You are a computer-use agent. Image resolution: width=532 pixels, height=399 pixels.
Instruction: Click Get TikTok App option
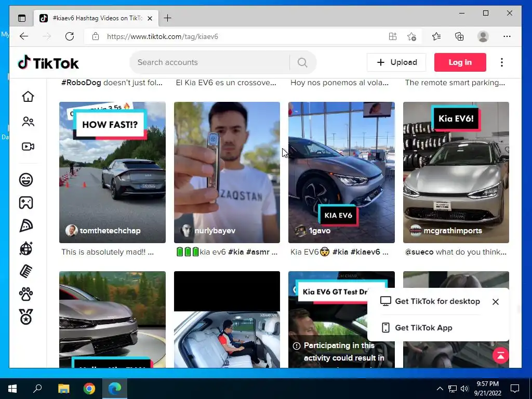(417, 328)
